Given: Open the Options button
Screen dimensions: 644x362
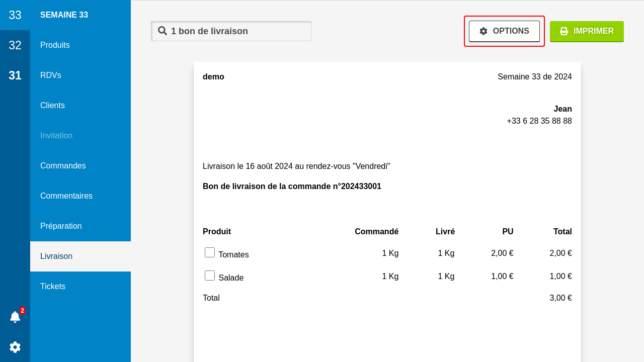Looking at the screenshot, I should pos(504,31).
